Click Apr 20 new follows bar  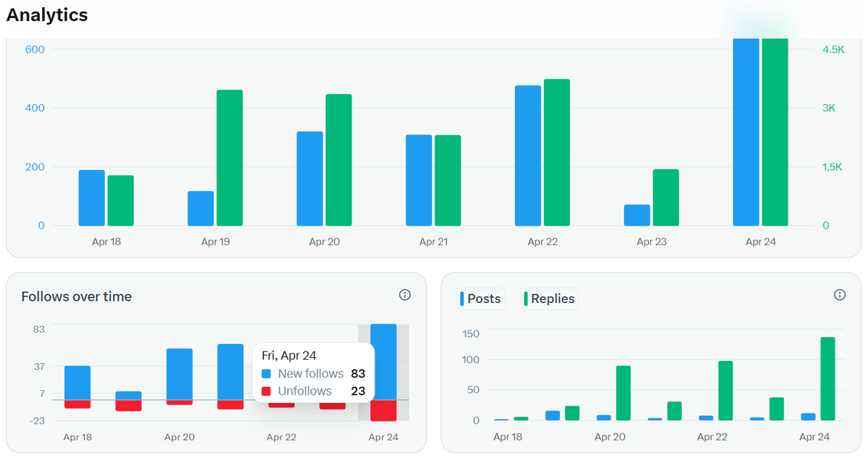point(179,374)
